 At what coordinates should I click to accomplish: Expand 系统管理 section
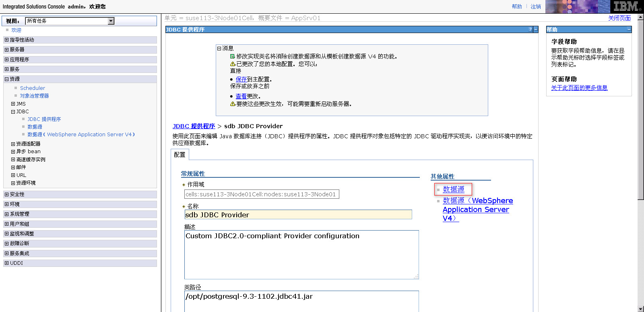pyautogui.click(x=6, y=214)
